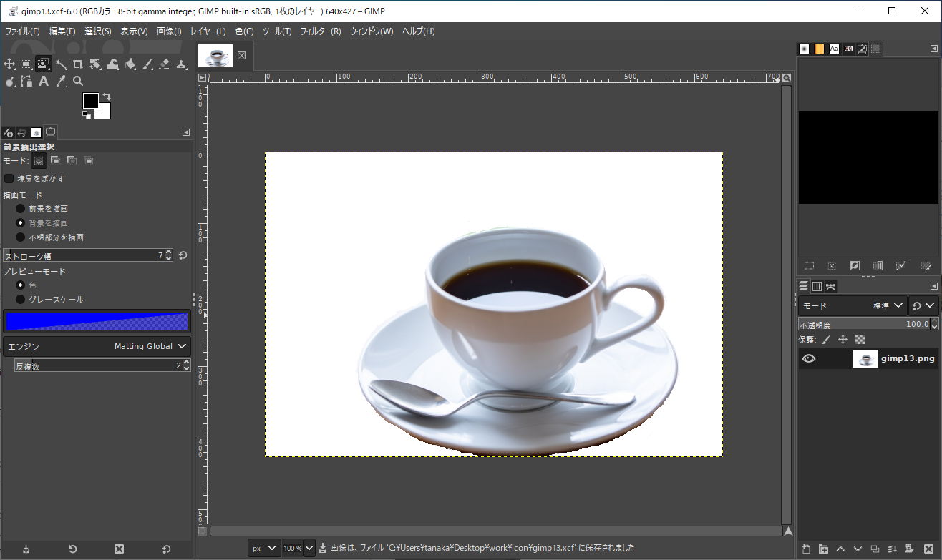Hide the gimp13.png layer with eye icon
The width and height of the screenshot is (942, 560).
808,359
